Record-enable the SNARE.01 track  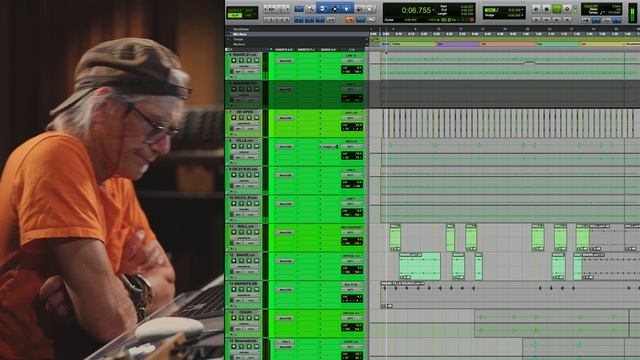(233, 60)
